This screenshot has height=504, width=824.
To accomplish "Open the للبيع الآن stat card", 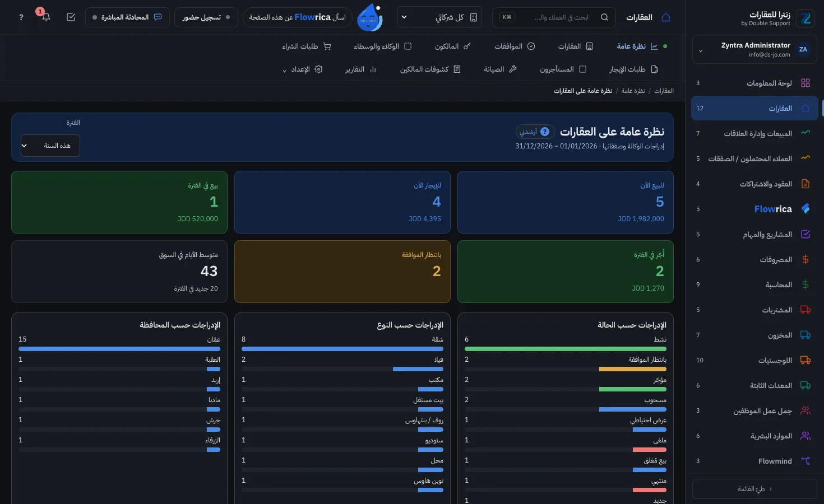I will pyautogui.click(x=566, y=202).
